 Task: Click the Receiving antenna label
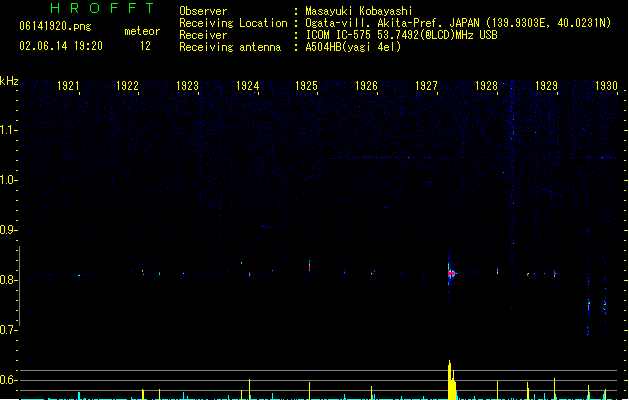pyautogui.click(x=230, y=47)
